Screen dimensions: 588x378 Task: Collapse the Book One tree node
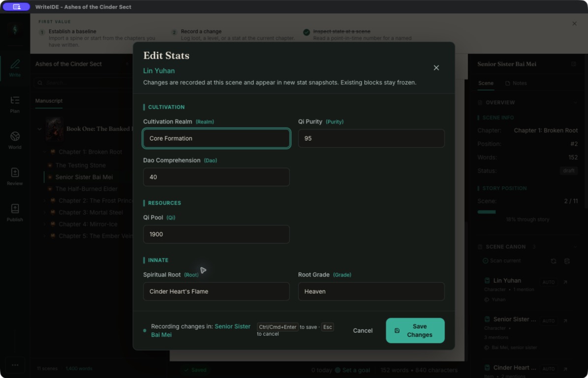point(39,129)
